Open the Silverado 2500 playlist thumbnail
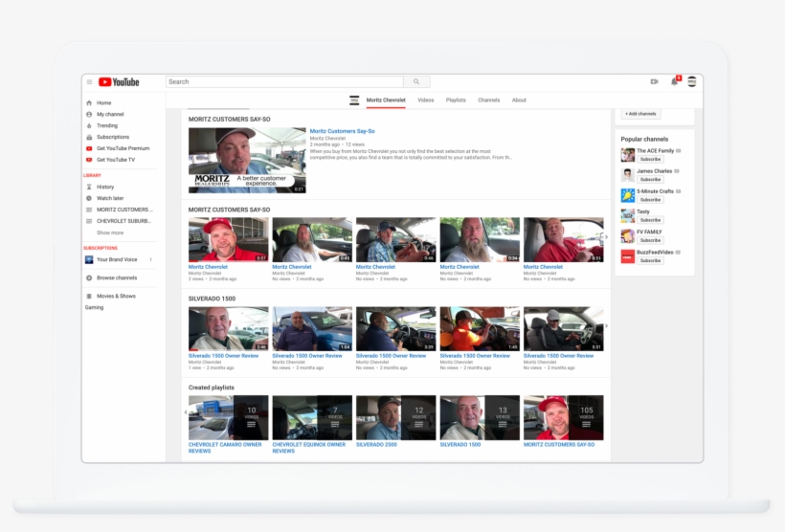 point(395,417)
